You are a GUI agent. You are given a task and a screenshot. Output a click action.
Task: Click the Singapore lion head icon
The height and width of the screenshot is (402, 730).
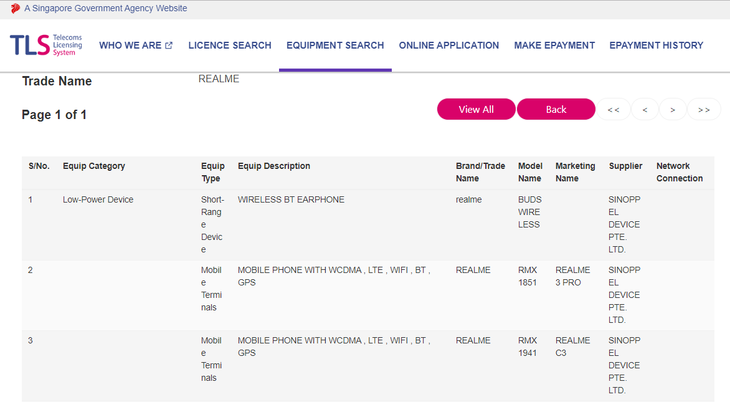(x=15, y=8)
